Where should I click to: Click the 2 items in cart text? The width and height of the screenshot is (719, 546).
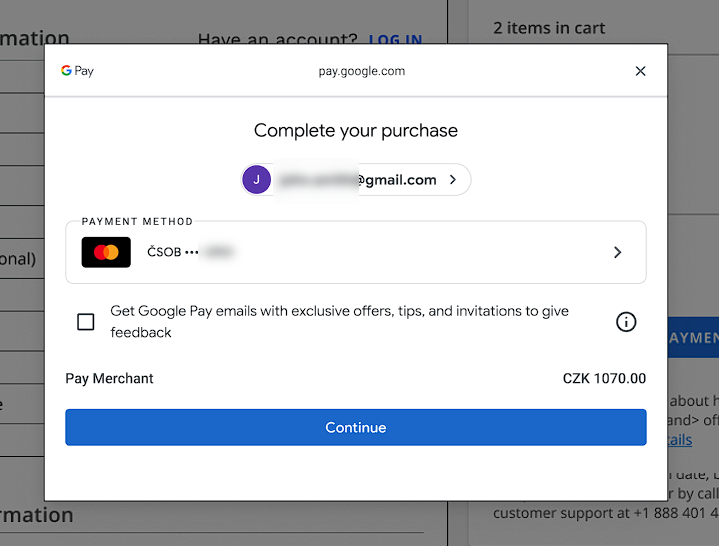pyautogui.click(x=549, y=28)
